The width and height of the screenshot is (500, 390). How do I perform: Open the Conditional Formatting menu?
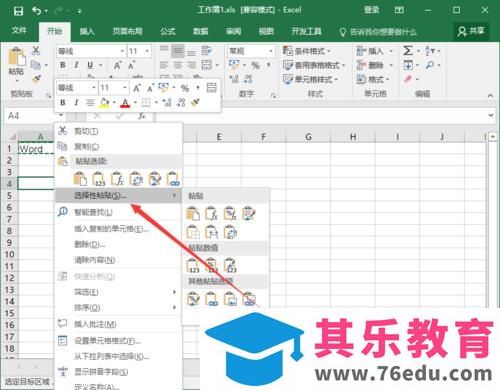click(x=307, y=51)
